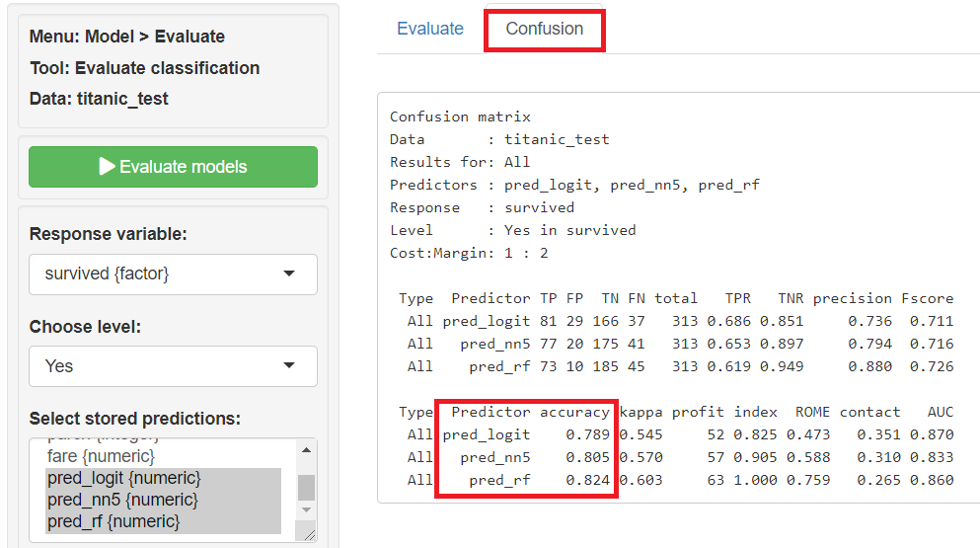Viewport: 980px width, 548px height.
Task: Select fare {numeric} in stored predictions list
Action: (x=101, y=456)
